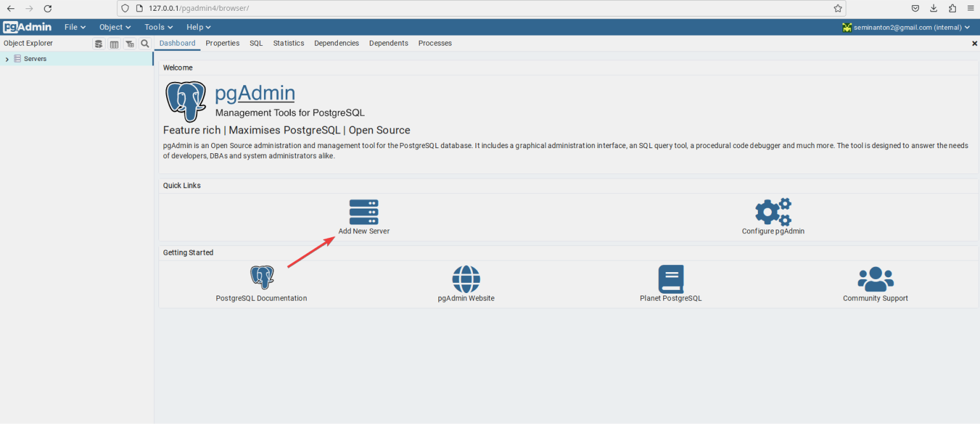Open Planet PostgreSQL book icon
This screenshot has height=424, width=980.
pos(671,279)
